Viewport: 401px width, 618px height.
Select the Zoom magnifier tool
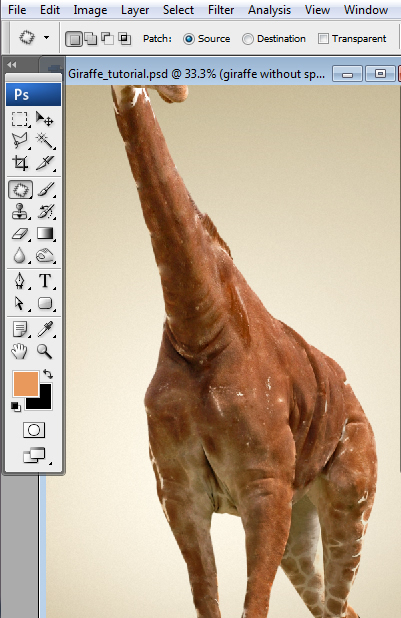(45, 351)
